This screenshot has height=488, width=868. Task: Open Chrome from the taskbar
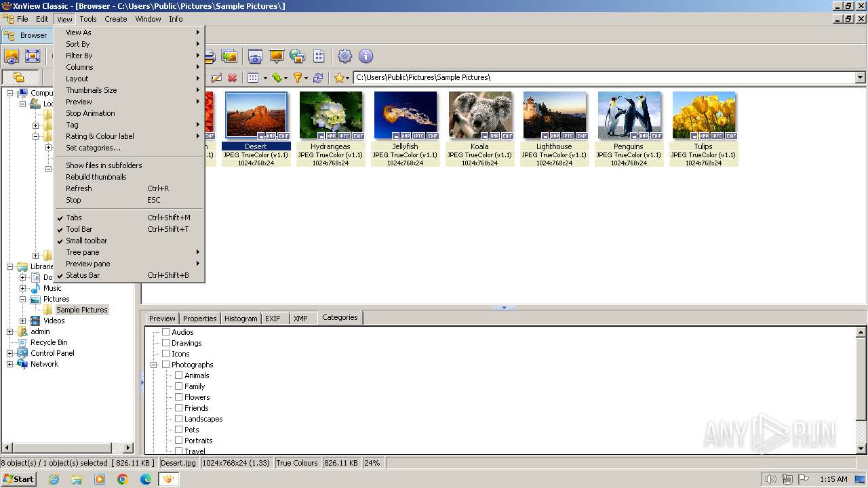pyautogui.click(x=123, y=479)
